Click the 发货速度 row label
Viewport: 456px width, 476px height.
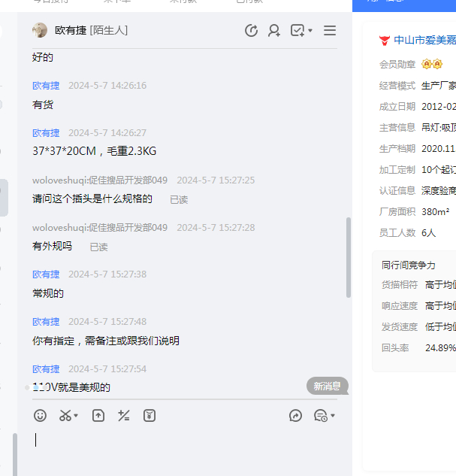tap(400, 327)
